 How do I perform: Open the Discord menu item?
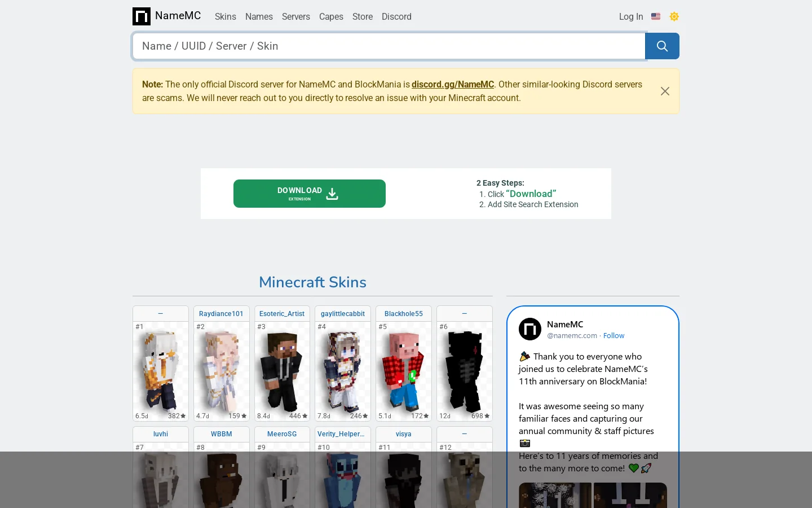[396, 17]
